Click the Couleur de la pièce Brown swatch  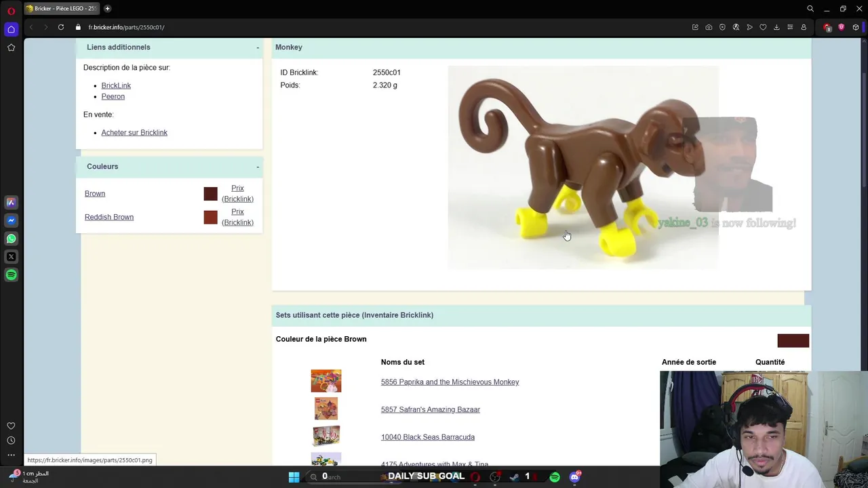coord(793,340)
